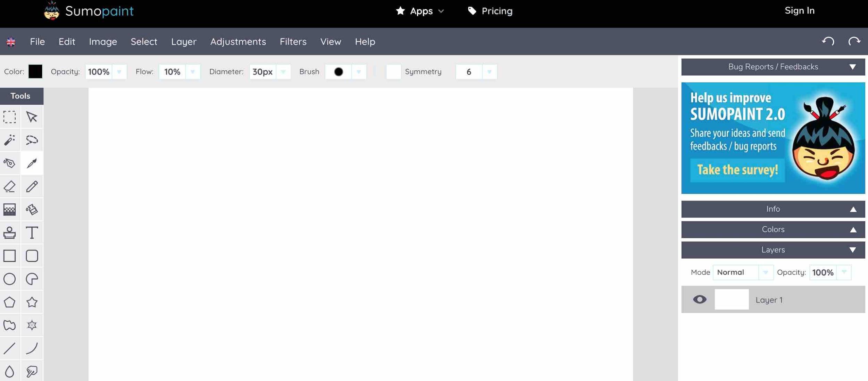Select the polygon shape tool

click(10, 302)
